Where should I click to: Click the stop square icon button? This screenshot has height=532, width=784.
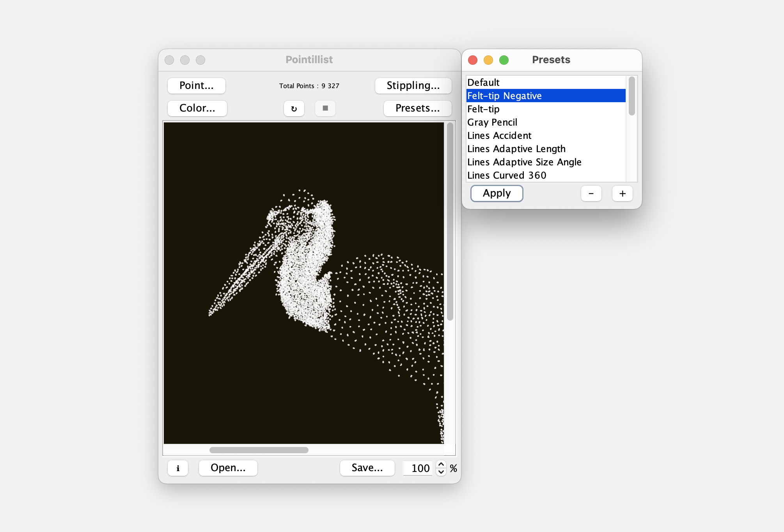tap(325, 108)
